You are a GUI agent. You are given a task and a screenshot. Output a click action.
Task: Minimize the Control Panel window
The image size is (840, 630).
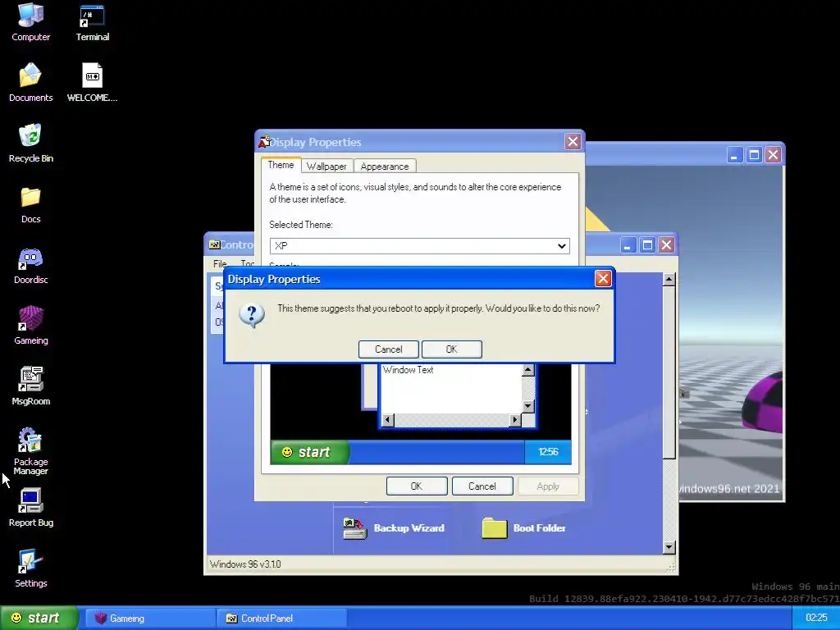click(628, 244)
